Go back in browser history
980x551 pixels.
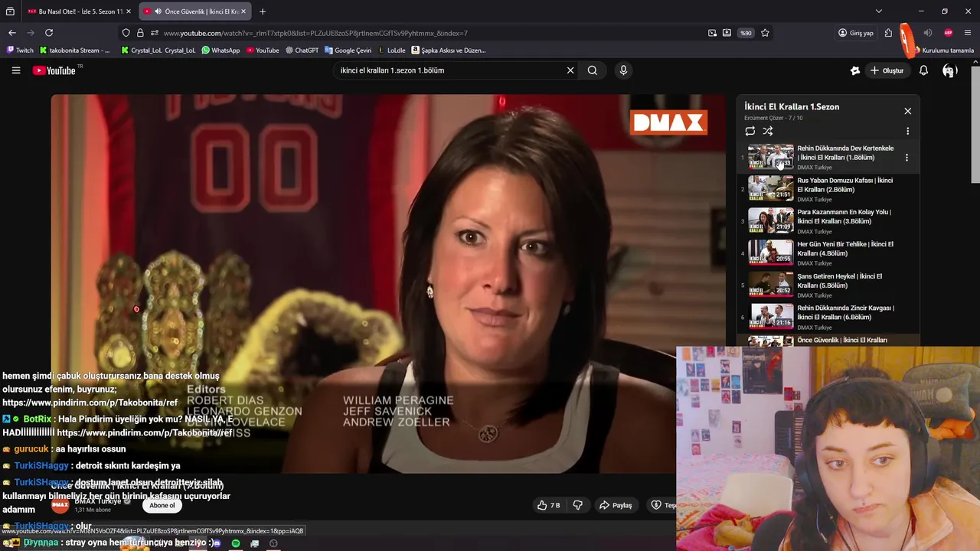coord(12,33)
